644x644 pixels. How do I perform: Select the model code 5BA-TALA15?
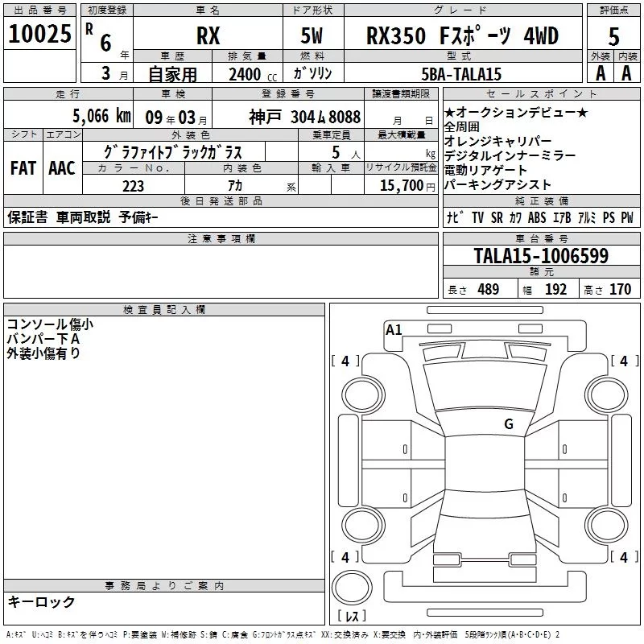click(x=461, y=74)
